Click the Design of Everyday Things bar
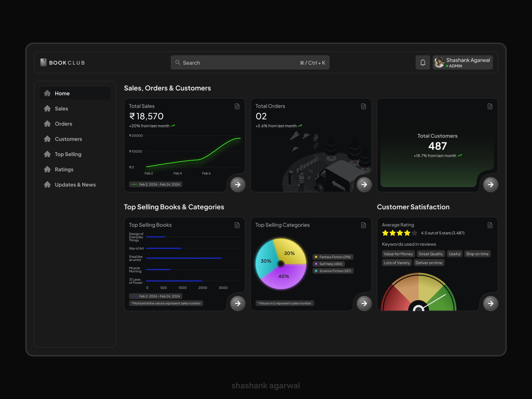The width and height of the screenshot is (532, 399). [x=156, y=237]
